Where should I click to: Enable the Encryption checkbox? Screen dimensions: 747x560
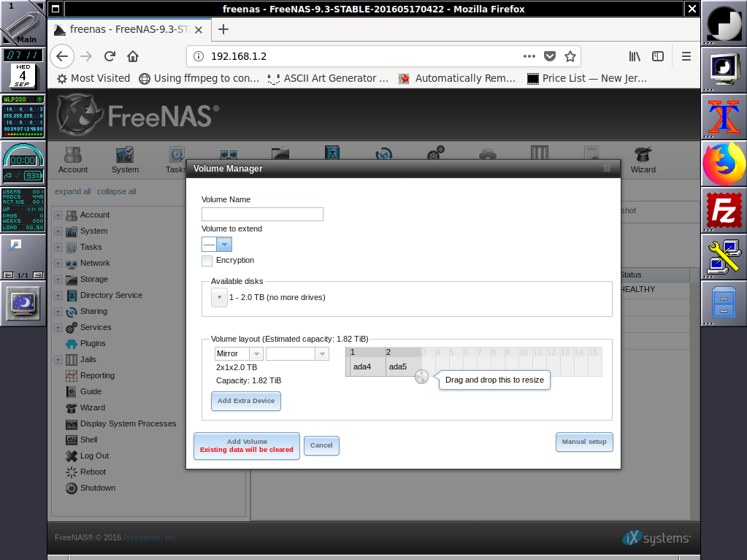207,261
